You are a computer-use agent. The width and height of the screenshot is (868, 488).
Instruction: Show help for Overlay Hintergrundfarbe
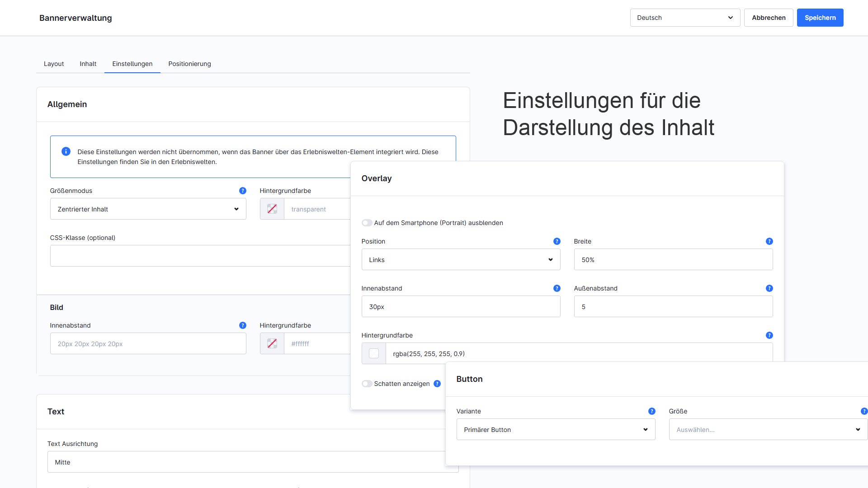click(769, 335)
